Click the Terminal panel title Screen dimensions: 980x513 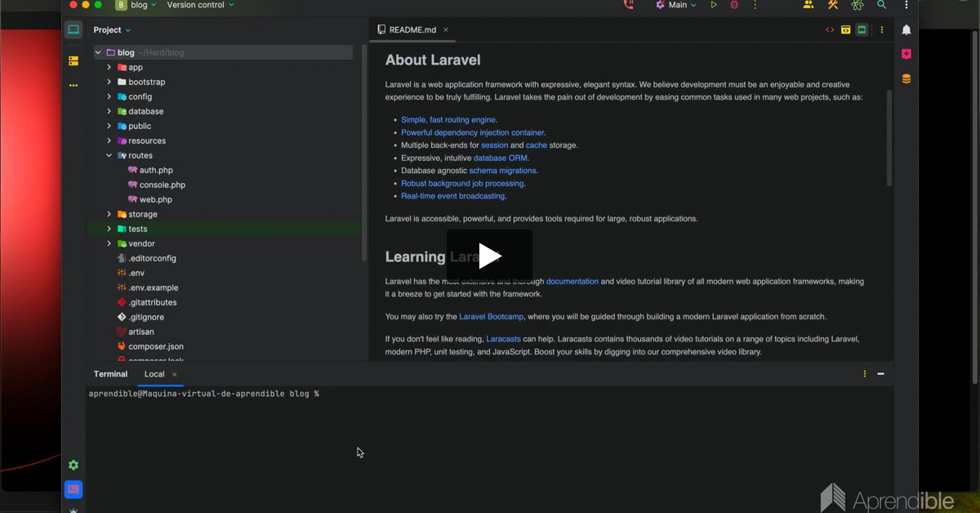click(110, 374)
